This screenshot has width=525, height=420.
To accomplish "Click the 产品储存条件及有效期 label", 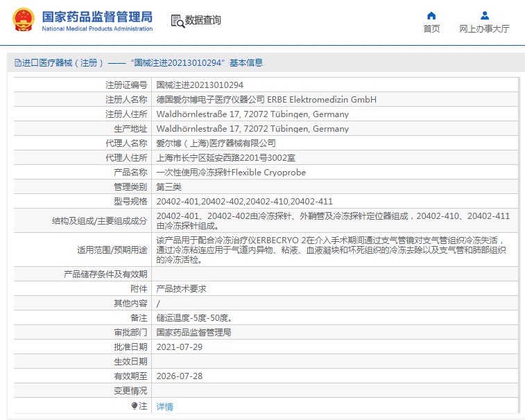I will (105, 274).
